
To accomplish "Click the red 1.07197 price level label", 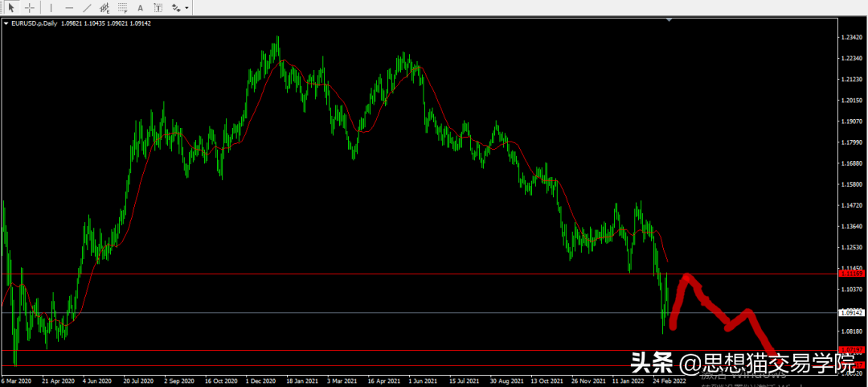I will (x=853, y=350).
